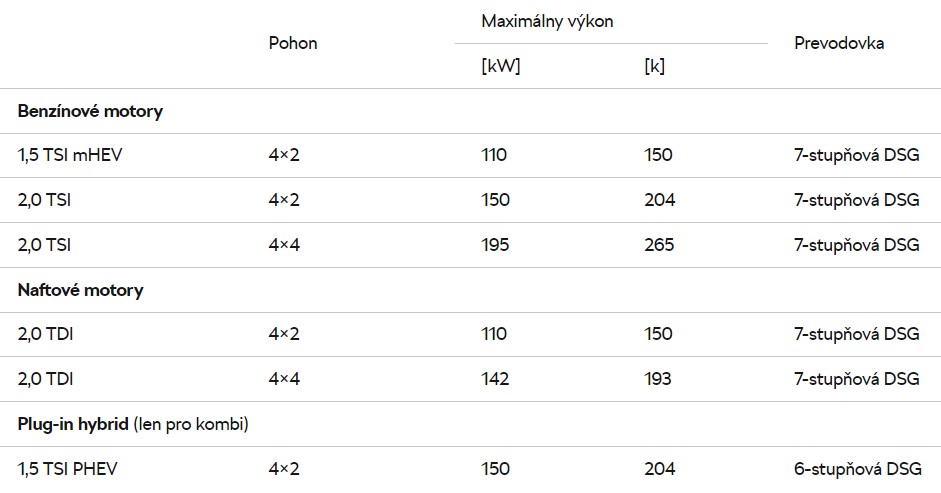Click the 195 kW power value
This screenshot has height=493, width=941.
click(x=495, y=244)
